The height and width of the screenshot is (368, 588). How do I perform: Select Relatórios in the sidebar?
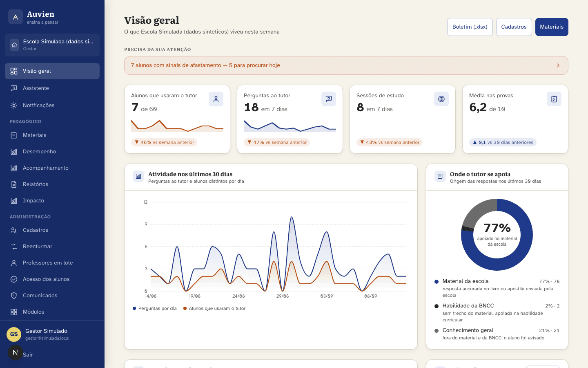(52, 184)
